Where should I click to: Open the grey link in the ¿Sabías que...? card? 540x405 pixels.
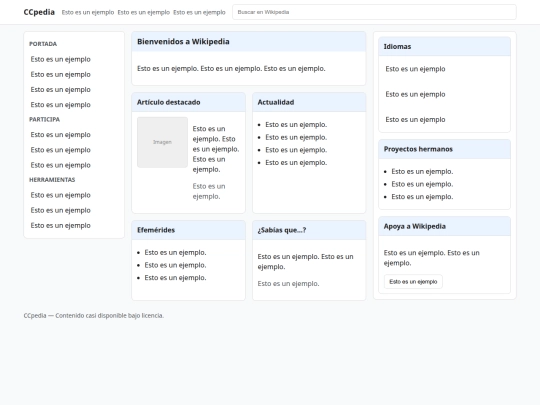(x=288, y=283)
